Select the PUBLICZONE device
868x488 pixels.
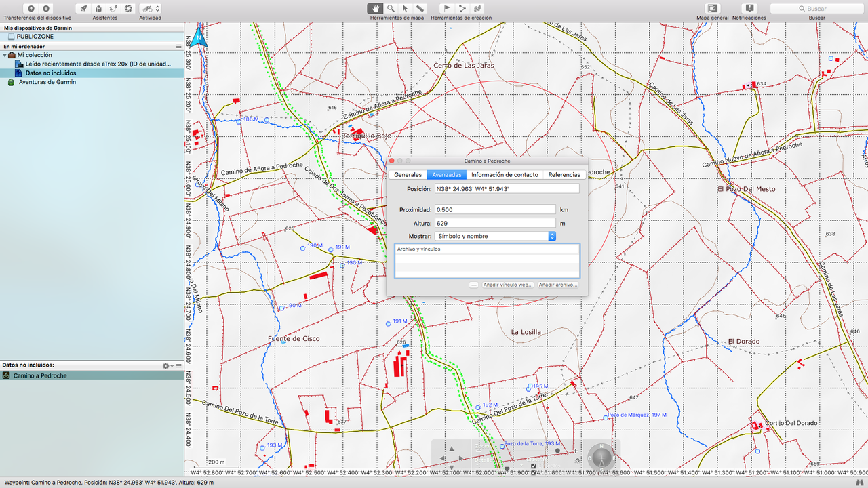point(92,37)
